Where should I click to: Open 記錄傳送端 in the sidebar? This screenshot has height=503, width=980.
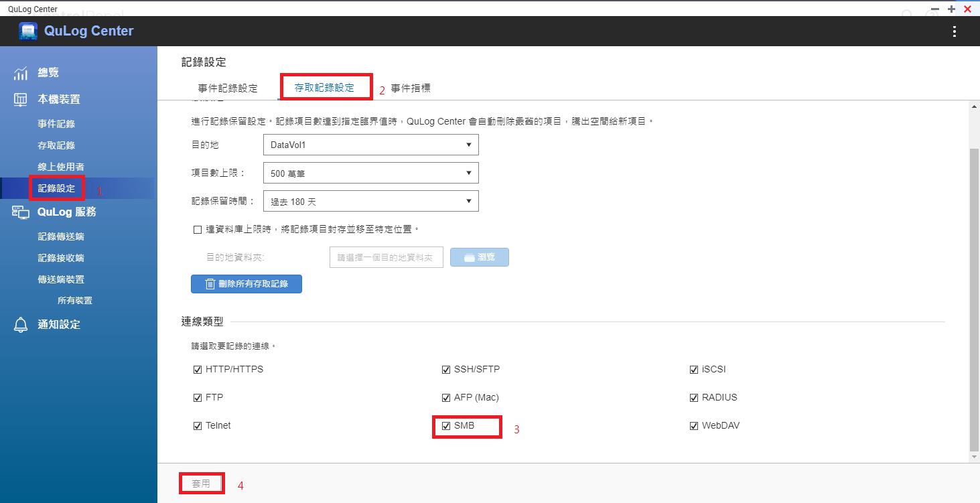tap(61, 236)
